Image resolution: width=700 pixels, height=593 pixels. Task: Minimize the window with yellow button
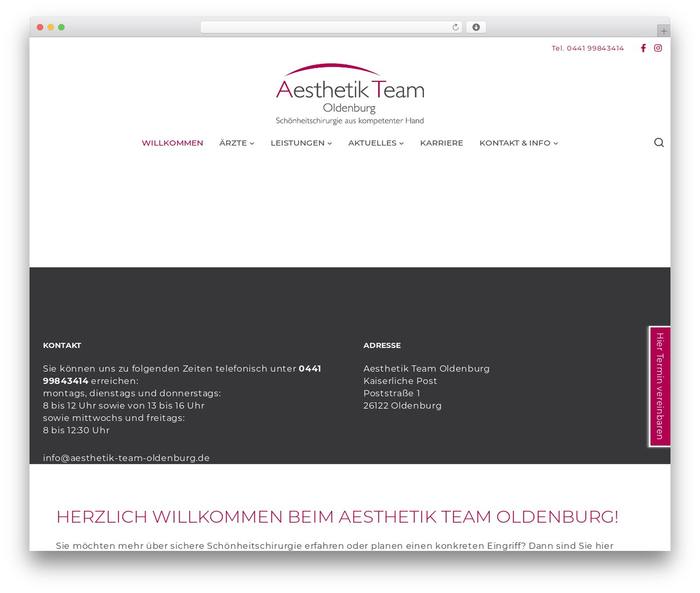tap(51, 27)
